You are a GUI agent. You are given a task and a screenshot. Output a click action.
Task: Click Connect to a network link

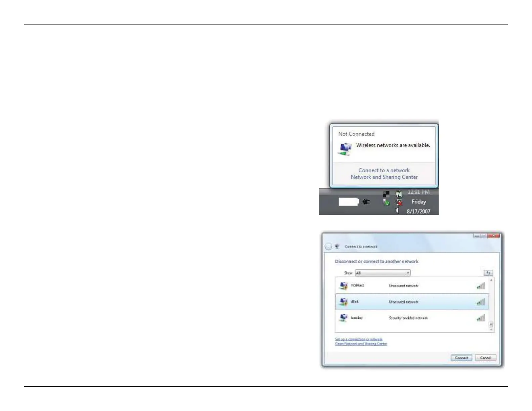384,170
